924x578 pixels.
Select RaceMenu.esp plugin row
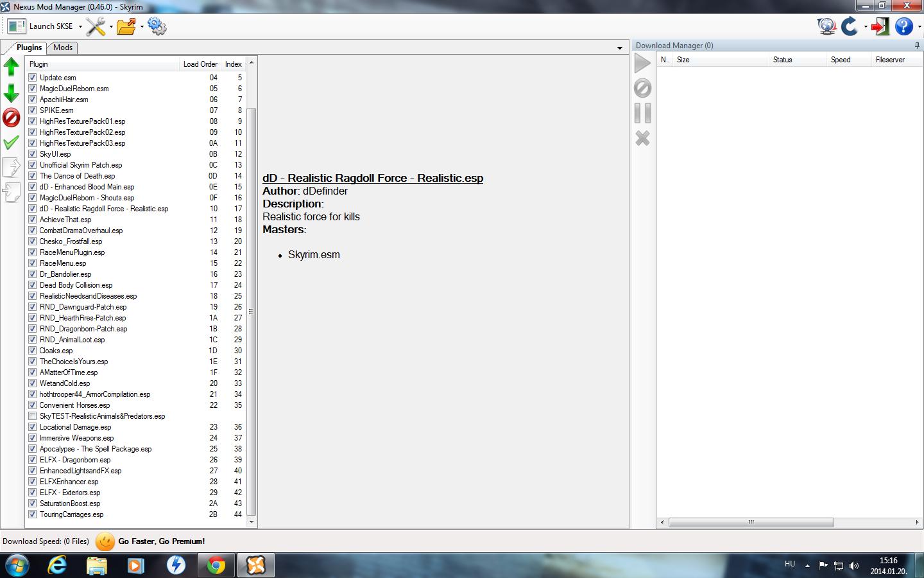click(x=136, y=263)
